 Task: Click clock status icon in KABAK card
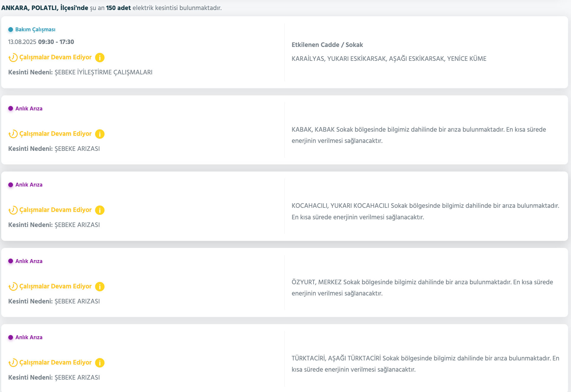[x=13, y=134]
